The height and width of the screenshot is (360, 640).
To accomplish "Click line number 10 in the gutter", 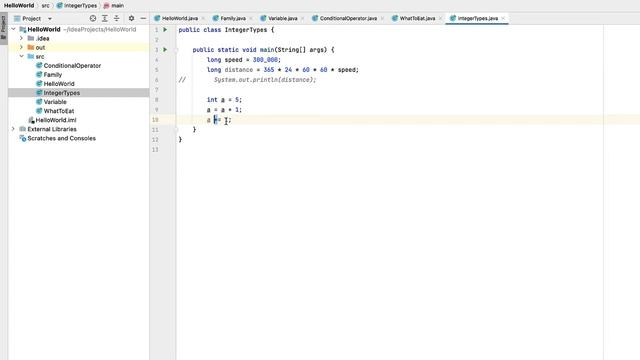I will (x=155, y=120).
